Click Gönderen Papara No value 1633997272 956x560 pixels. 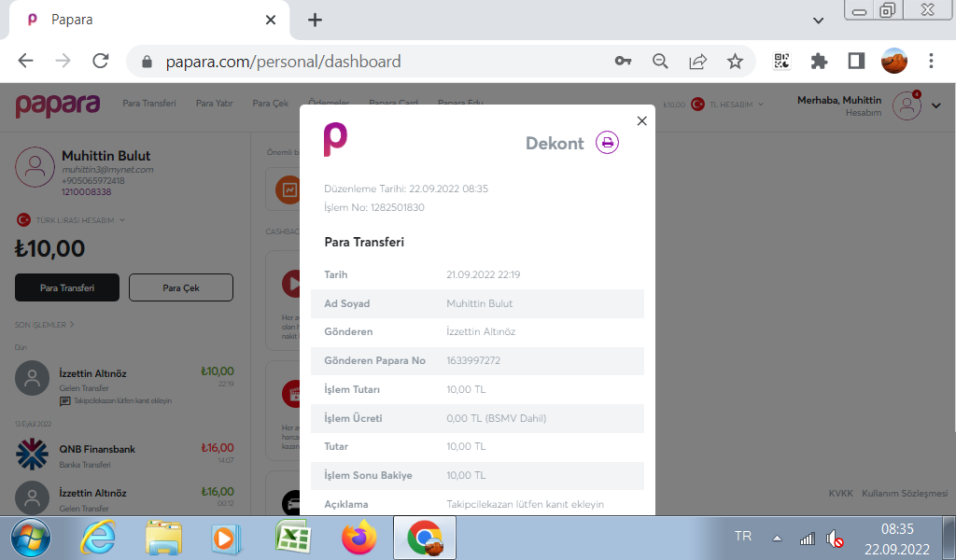point(473,360)
